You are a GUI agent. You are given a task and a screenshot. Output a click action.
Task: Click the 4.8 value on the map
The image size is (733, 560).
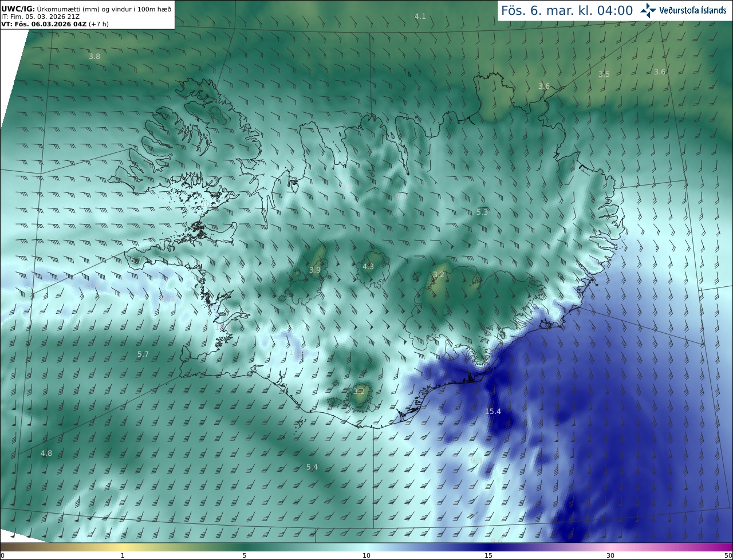click(x=46, y=453)
